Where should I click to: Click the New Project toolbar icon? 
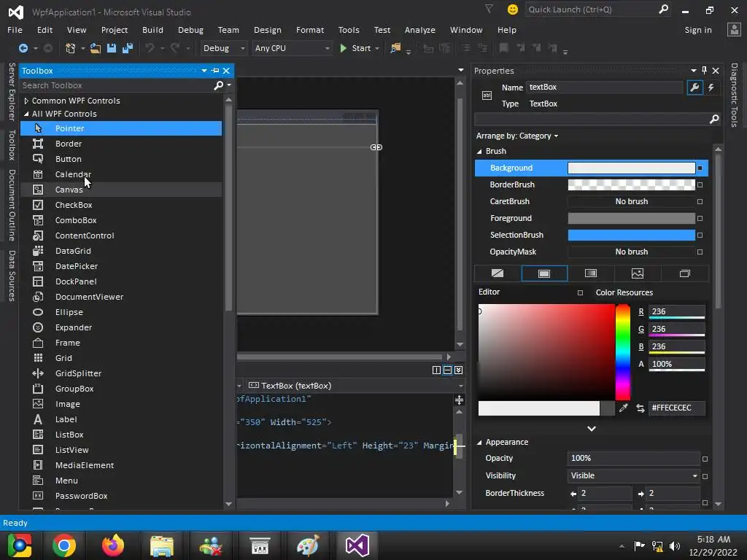(x=71, y=48)
